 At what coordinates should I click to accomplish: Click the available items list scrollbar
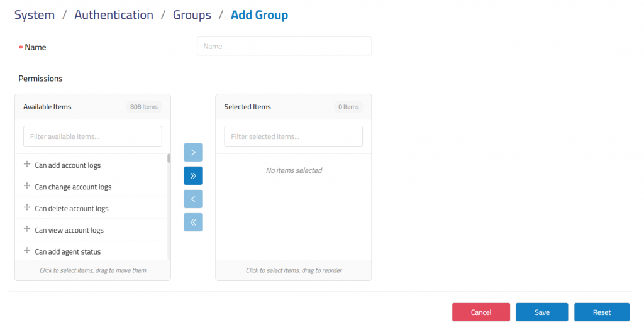(169, 158)
